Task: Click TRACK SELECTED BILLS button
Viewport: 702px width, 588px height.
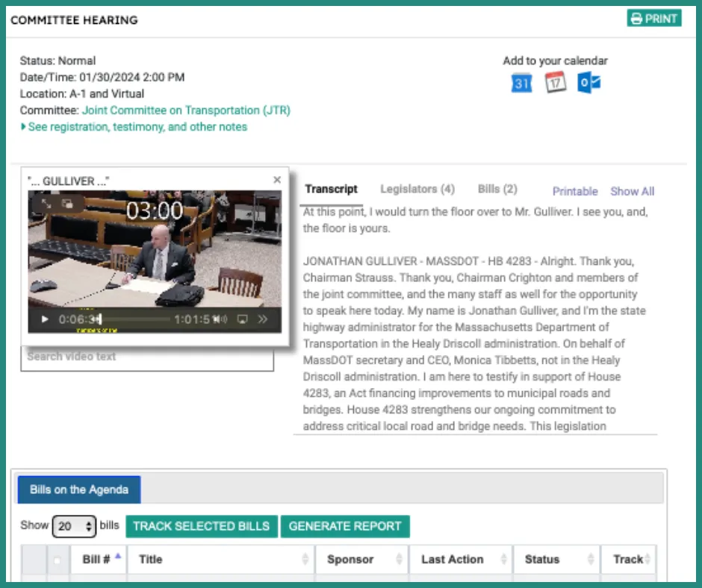Action: (202, 526)
